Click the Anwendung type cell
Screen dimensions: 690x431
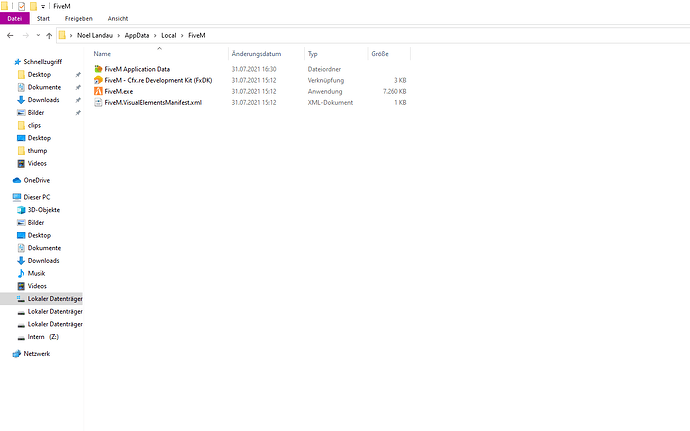(x=325, y=91)
